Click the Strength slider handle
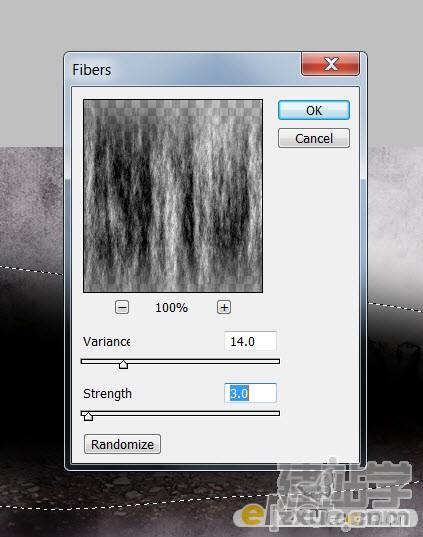The width and height of the screenshot is (423, 537). click(88, 416)
